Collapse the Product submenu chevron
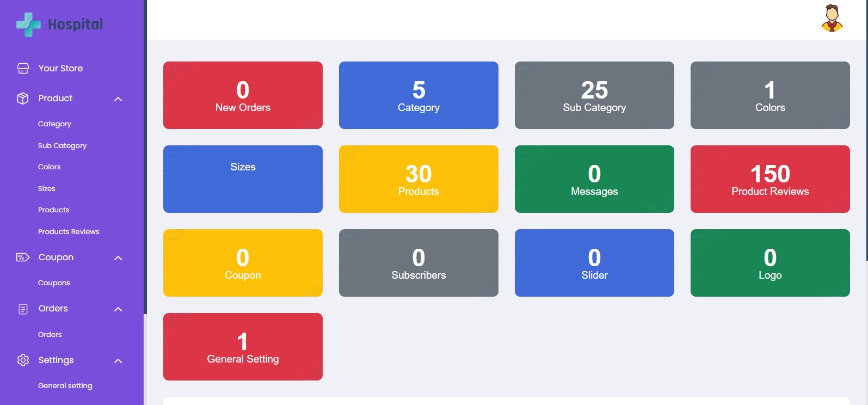The width and height of the screenshot is (868, 405). click(118, 99)
